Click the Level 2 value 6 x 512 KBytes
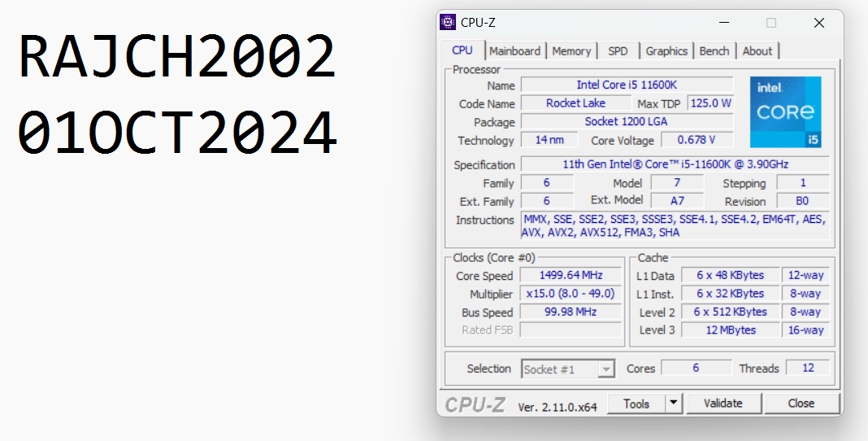868x441 pixels. [730, 312]
